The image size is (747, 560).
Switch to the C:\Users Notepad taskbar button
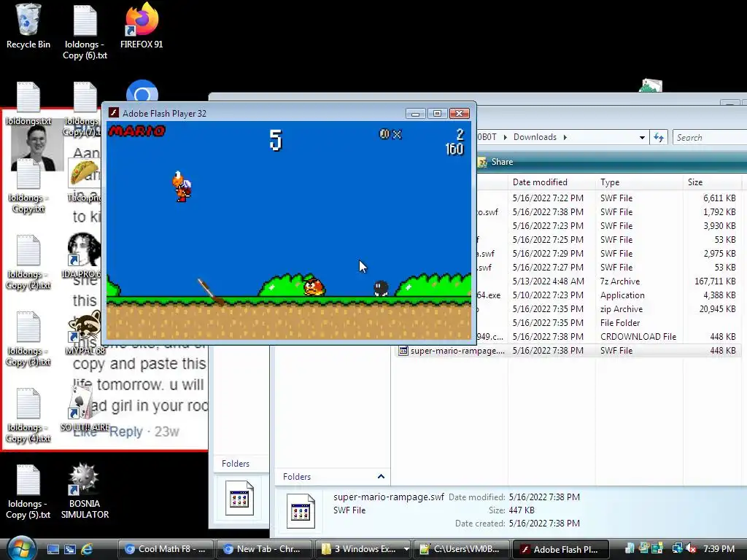click(x=461, y=549)
